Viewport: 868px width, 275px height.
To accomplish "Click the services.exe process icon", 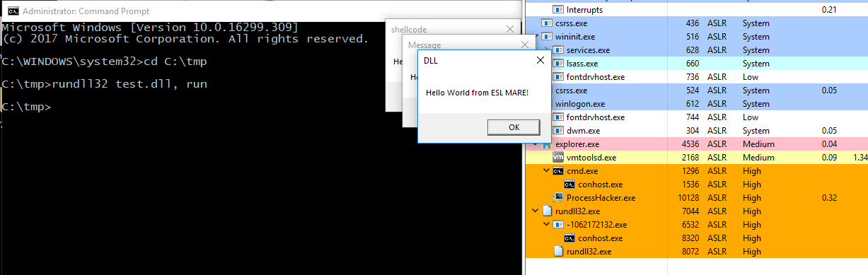I will pos(558,50).
